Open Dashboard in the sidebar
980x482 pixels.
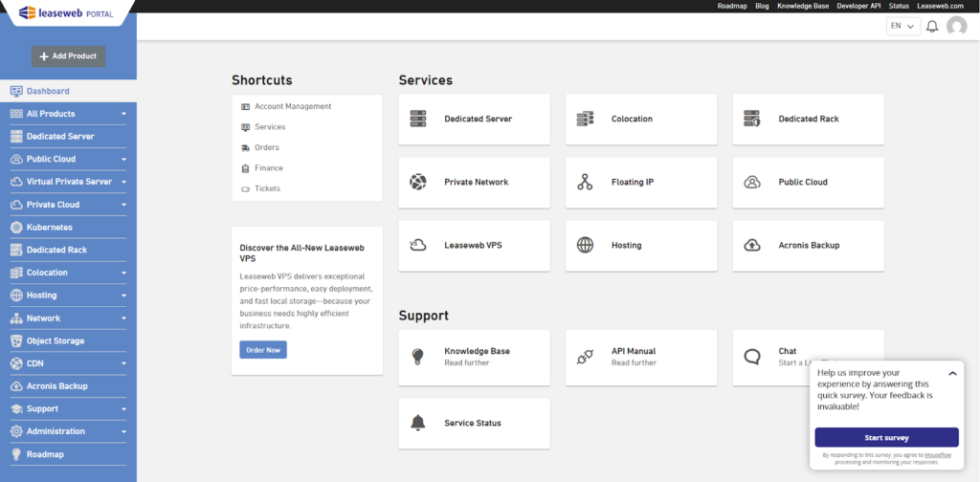68,91
